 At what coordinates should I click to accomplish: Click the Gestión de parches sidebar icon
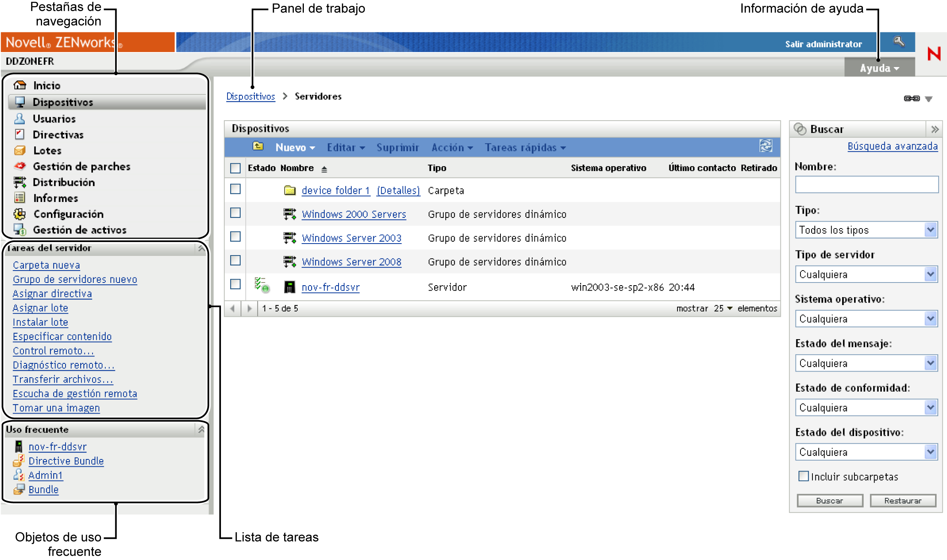[x=20, y=166]
